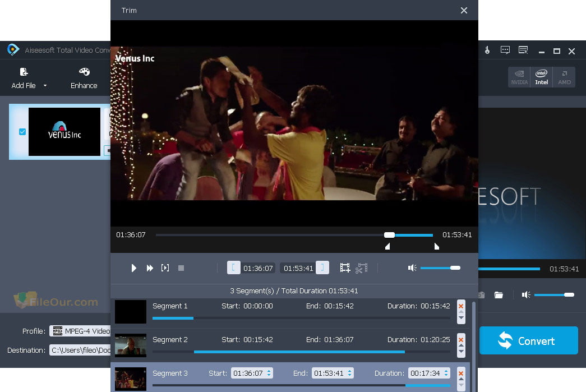Enable AMD acceleration
The image size is (586, 392).
564,77
